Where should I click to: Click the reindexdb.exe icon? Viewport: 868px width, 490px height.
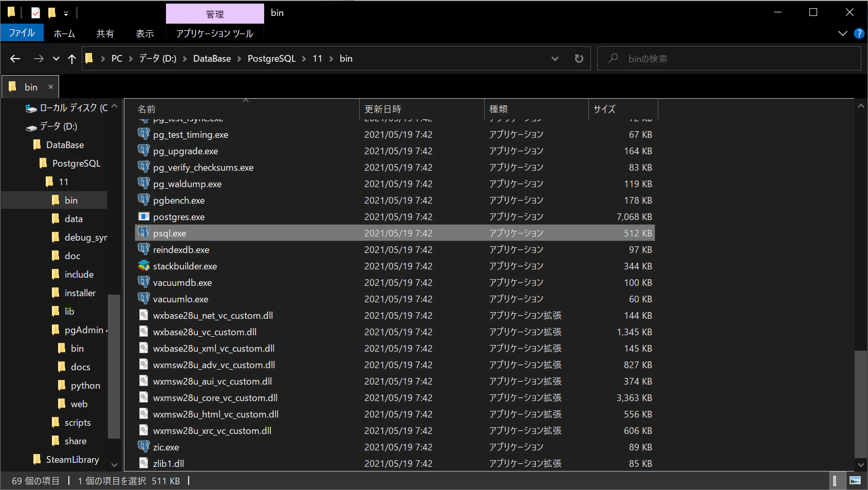coord(144,249)
